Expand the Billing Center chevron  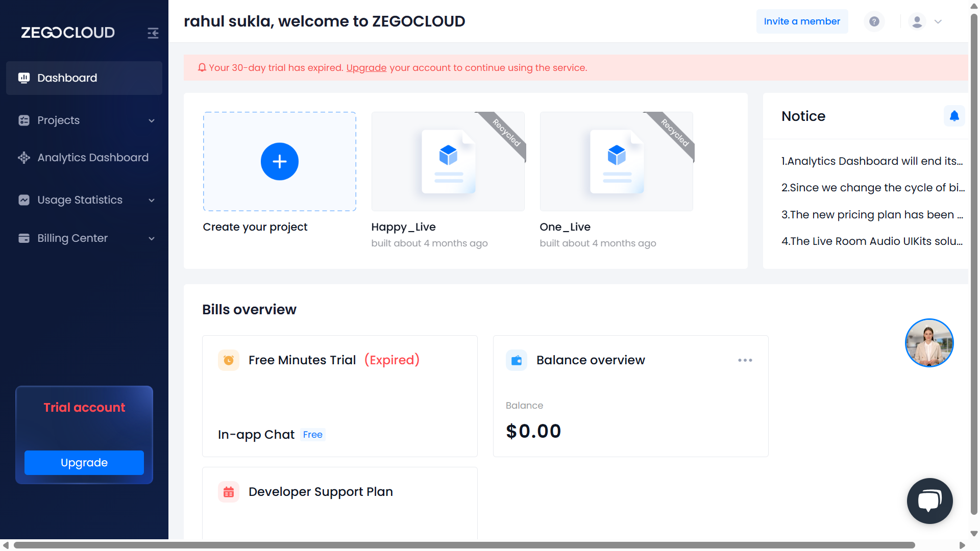[152, 239]
